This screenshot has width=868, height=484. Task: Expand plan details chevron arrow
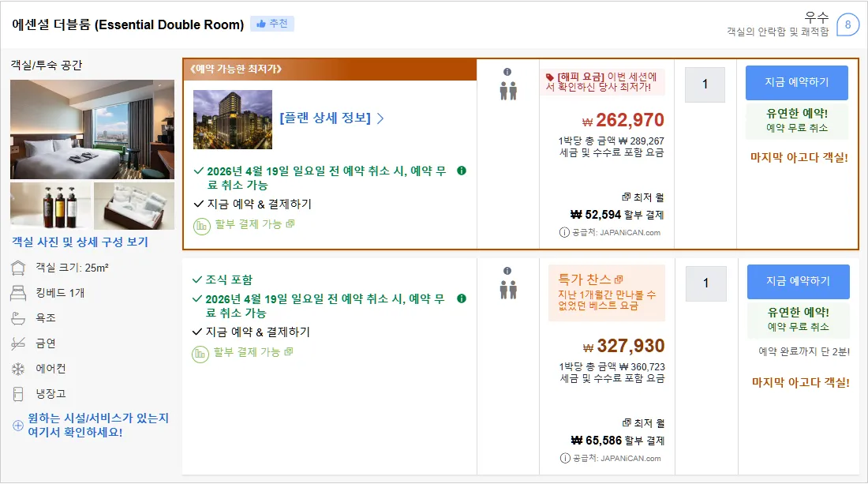[380, 118]
